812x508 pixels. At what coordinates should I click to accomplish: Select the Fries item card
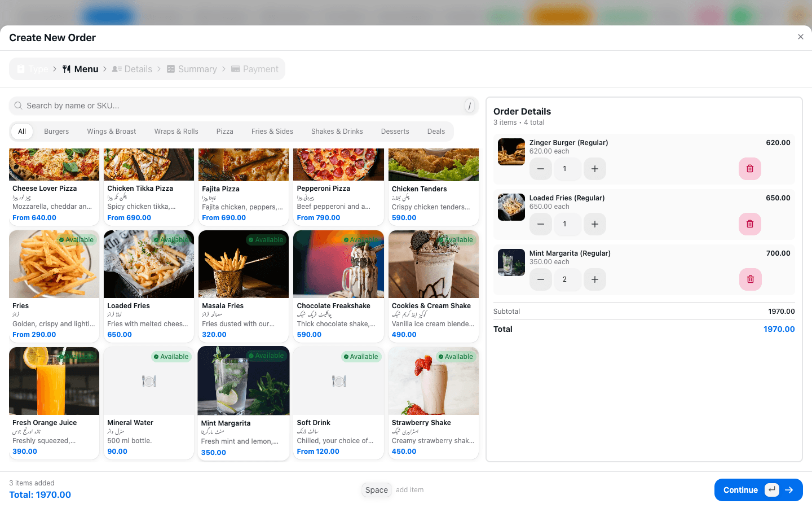click(x=54, y=286)
